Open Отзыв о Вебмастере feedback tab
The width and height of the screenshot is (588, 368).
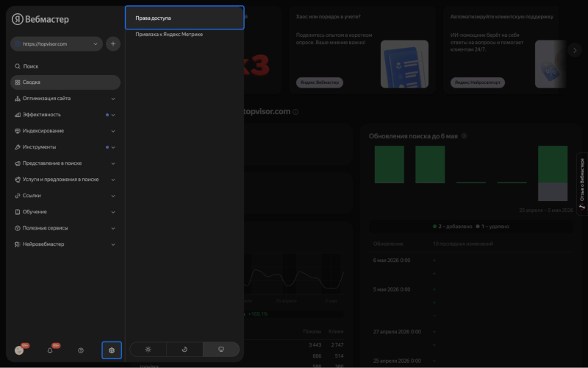[582, 184]
